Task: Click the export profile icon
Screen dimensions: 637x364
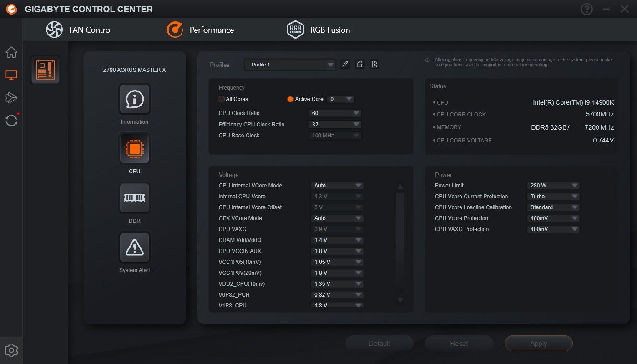Action: click(x=360, y=65)
